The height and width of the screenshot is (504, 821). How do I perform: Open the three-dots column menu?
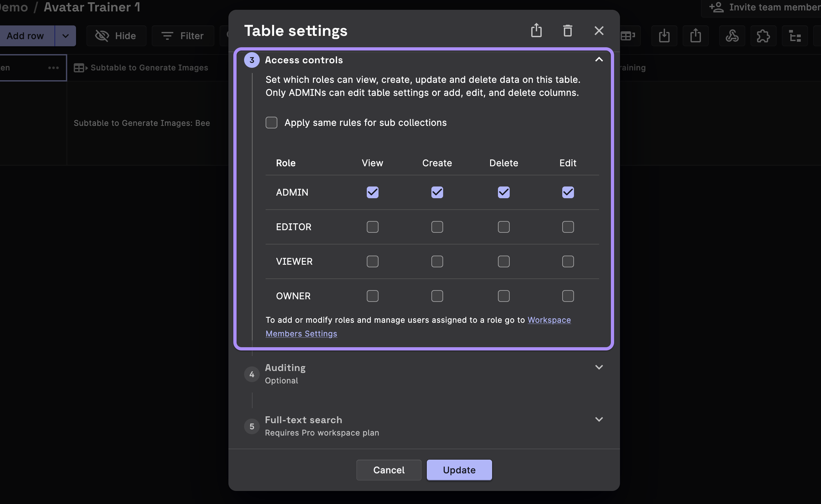point(54,68)
